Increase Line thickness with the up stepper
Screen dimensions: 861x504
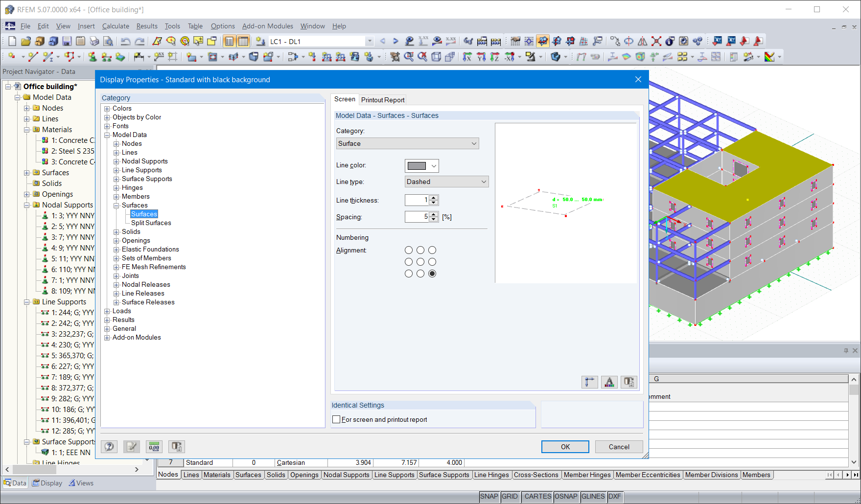434,197
